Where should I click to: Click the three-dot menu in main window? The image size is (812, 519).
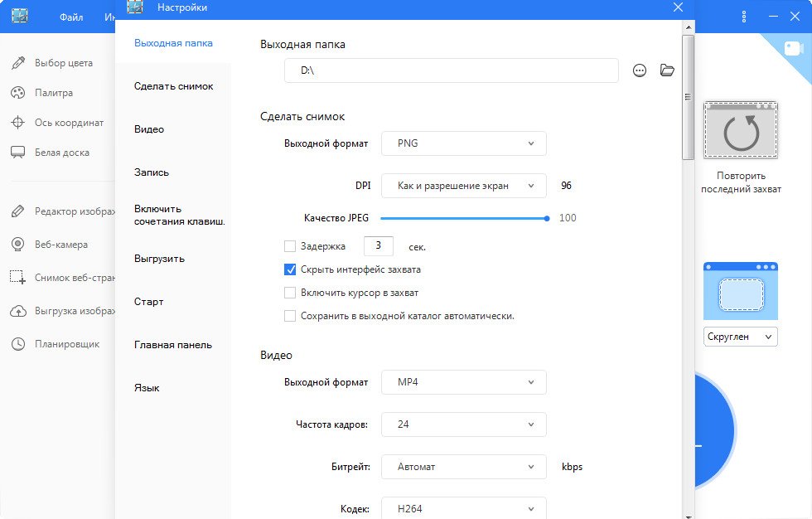744,17
